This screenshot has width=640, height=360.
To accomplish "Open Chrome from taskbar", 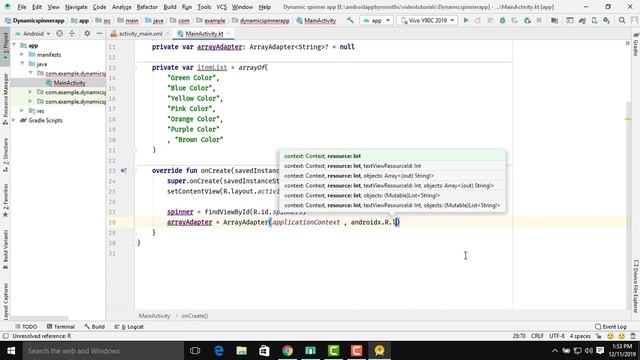I will tap(287, 351).
